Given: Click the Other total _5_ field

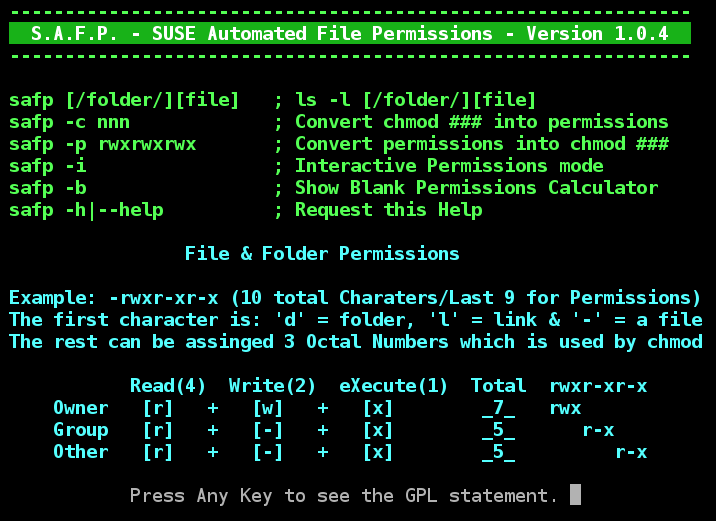Looking at the screenshot, I should [x=498, y=452].
